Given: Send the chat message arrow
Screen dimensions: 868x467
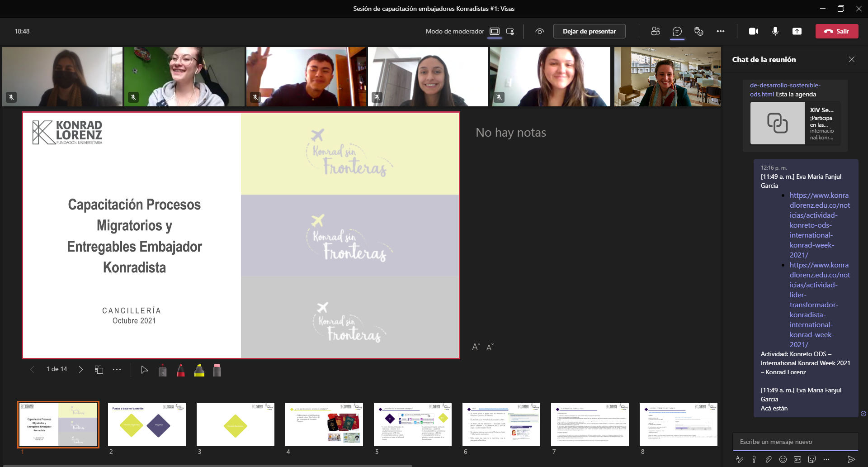Looking at the screenshot, I should tap(851, 459).
